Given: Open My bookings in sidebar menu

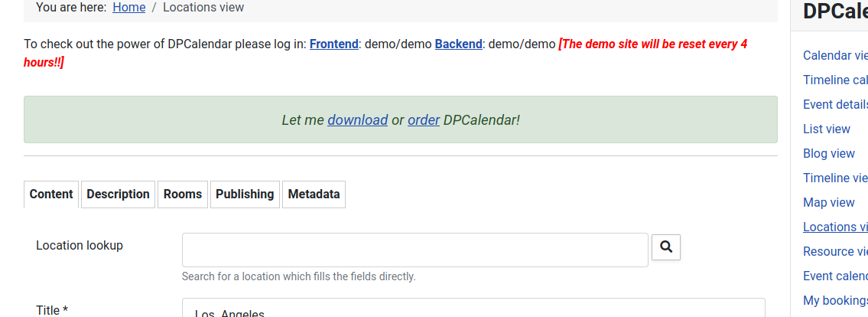Looking at the screenshot, I should pos(835,300).
